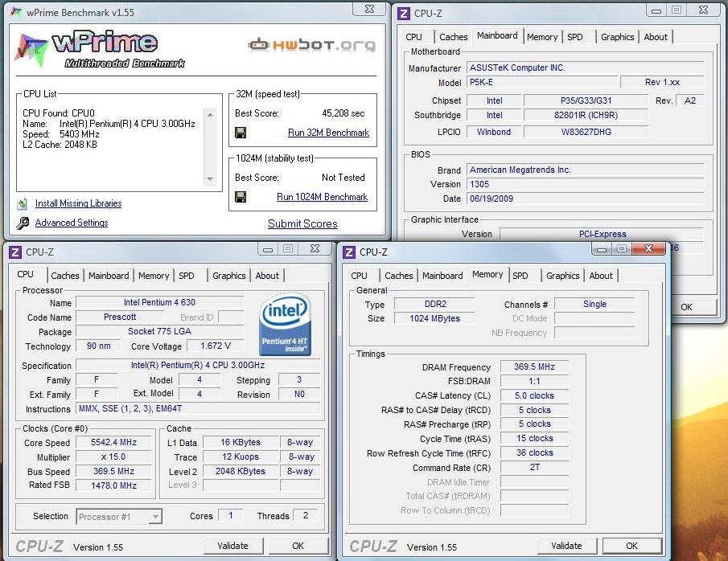Click the Rated FSB 1478.0 MHz value
This screenshot has width=728, height=561.
[x=113, y=485]
